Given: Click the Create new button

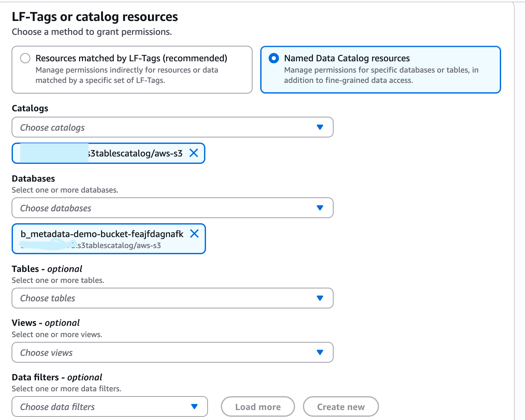Looking at the screenshot, I should [x=341, y=407].
